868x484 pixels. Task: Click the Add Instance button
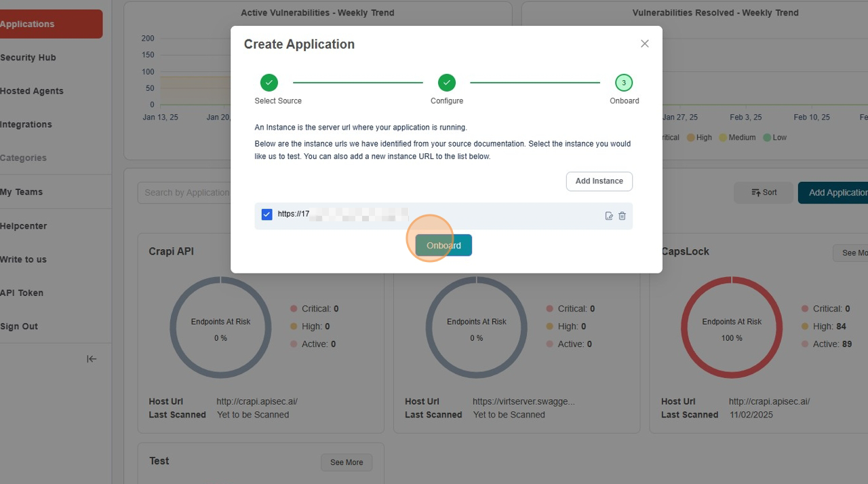point(599,181)
